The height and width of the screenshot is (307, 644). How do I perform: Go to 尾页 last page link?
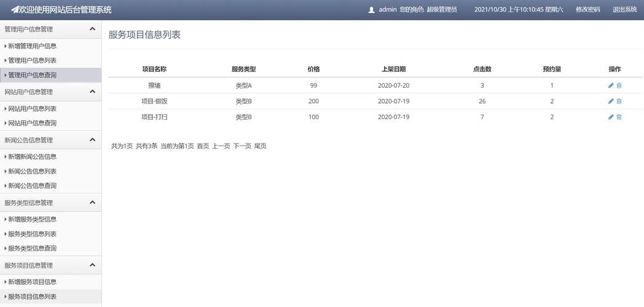point(261,146)
